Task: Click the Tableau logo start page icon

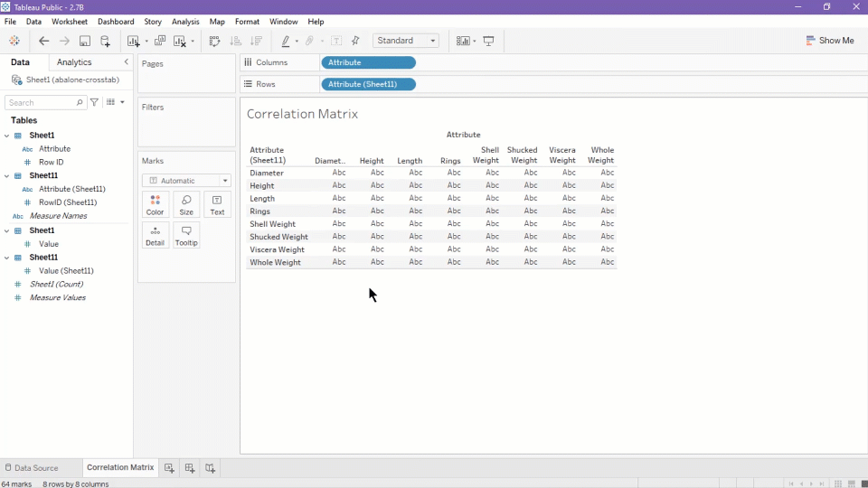Action: point(14,41)
